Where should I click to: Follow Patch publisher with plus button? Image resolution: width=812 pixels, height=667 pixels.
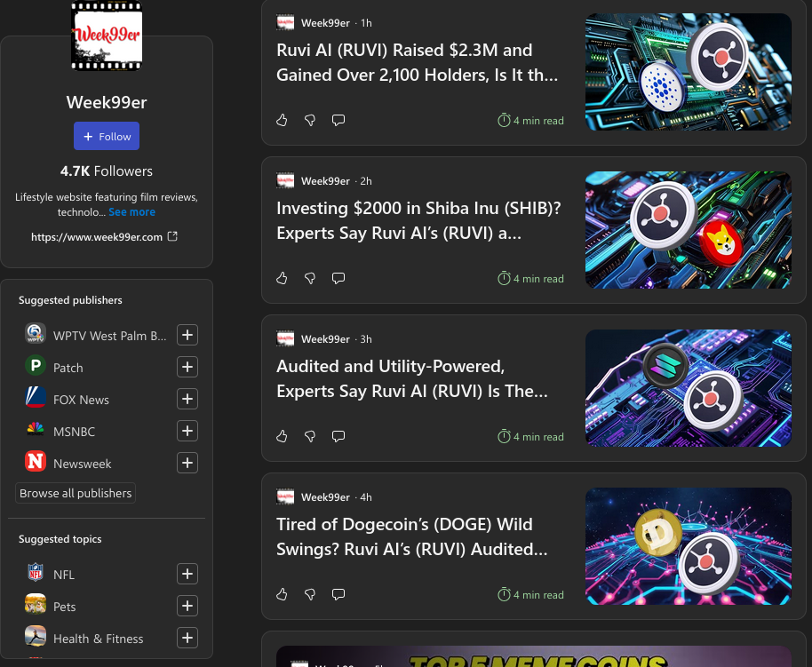(x=187, y=367)
